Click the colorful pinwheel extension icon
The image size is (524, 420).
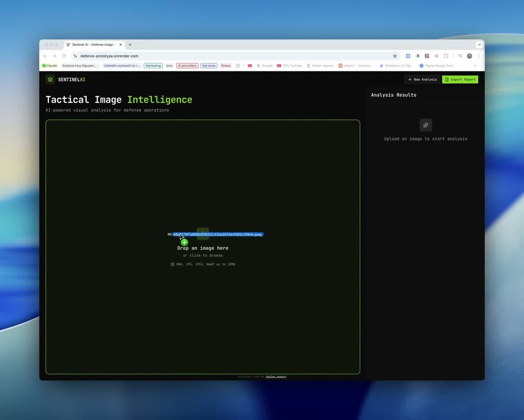click(418, 56)
